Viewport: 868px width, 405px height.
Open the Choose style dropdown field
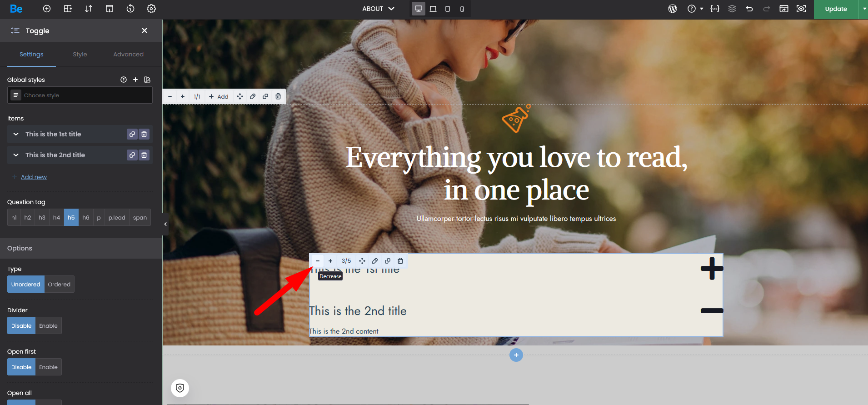pyautogui.click(x=80, y=95)
